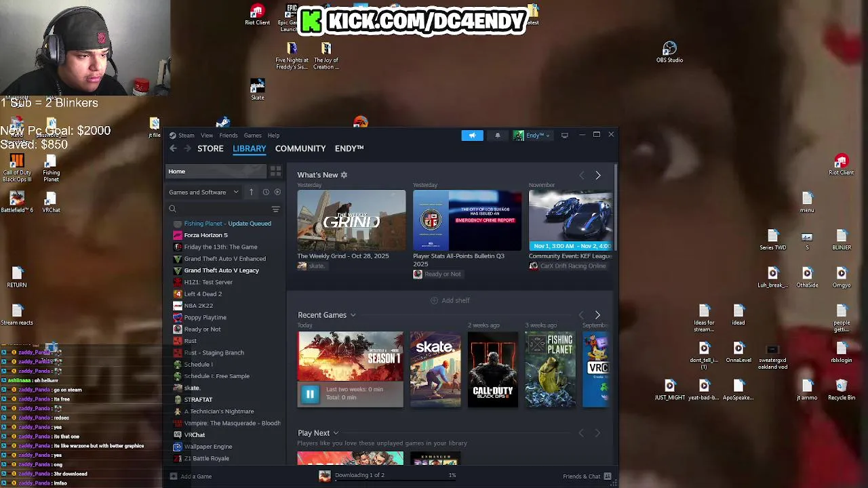Open Fishing Planet desktop shortcut
Image resolution: width=868 pixels, height=488 pixels.
(51, 168)
